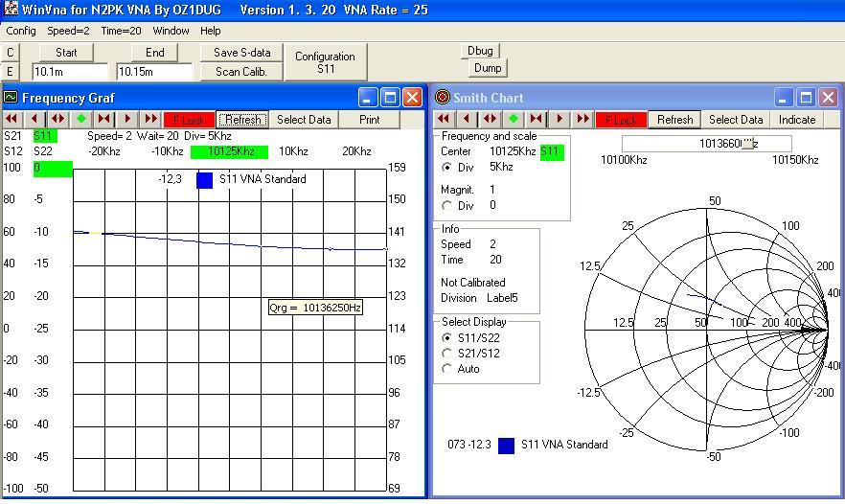Select the frequency Div radio button
Screen dimensions: 845x504
446,168
